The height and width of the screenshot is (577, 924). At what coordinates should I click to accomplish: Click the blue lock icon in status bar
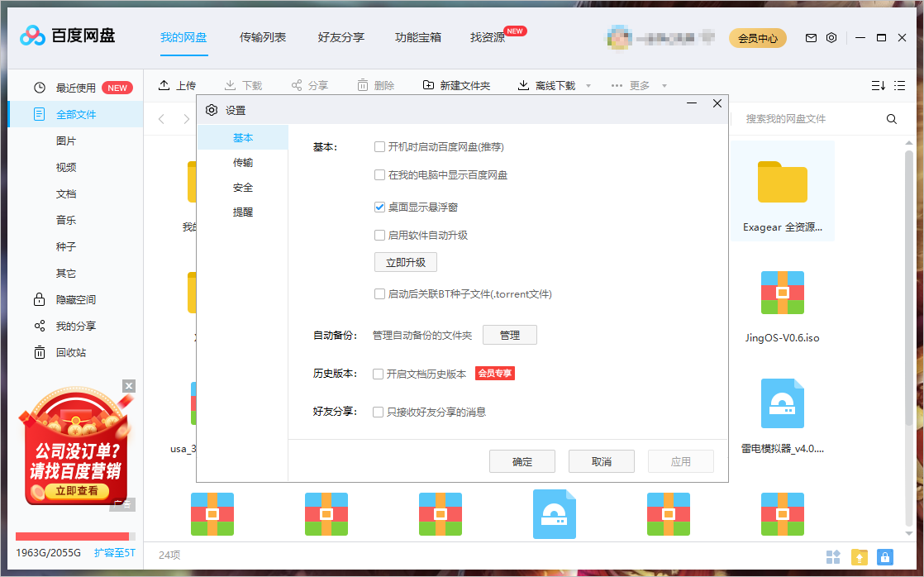tap(885, 557)
